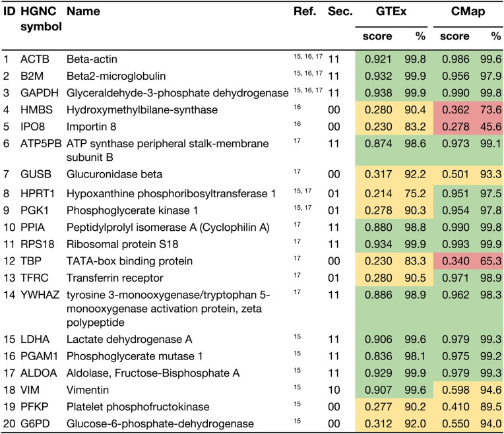Select the GTEx column header
Viewport: 504px width, 434px height.
[x=391, y=12]
